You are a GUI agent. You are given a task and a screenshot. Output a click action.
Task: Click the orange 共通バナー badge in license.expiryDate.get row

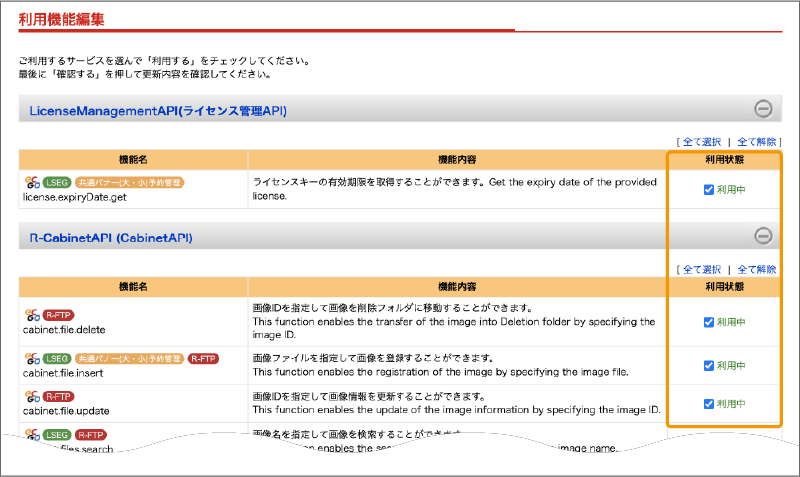[130, 183]
